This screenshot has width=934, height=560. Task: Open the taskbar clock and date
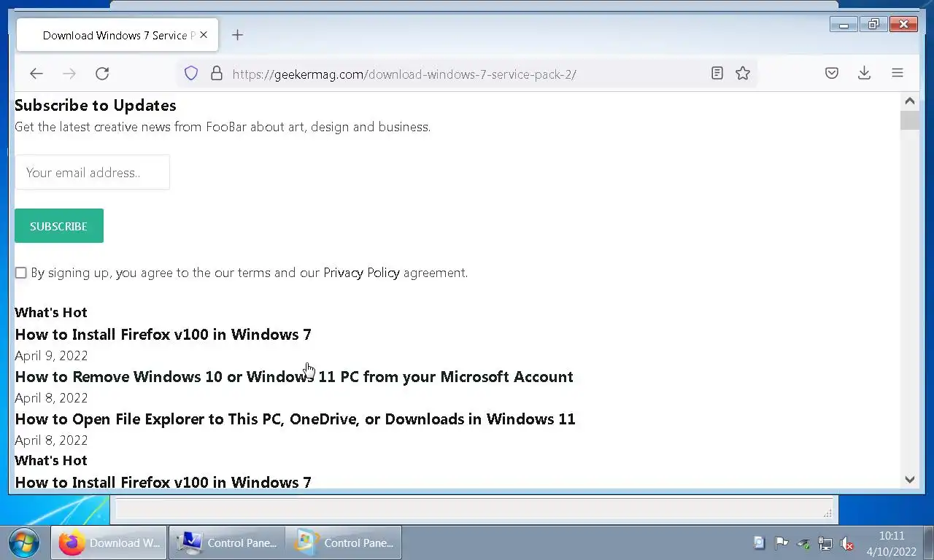tap(892, 543)
